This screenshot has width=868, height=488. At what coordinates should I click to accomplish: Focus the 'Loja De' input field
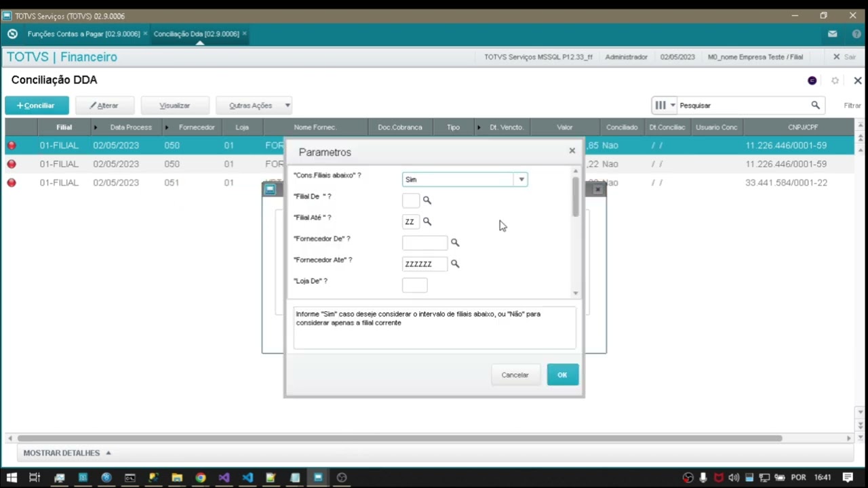pyautogui.click(x=415, y=285)
